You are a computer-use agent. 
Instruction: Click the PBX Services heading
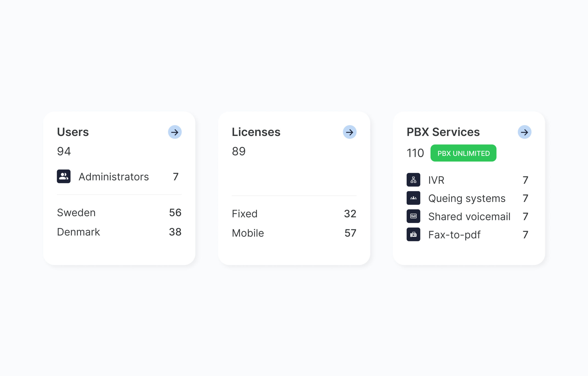pos(443,132)
